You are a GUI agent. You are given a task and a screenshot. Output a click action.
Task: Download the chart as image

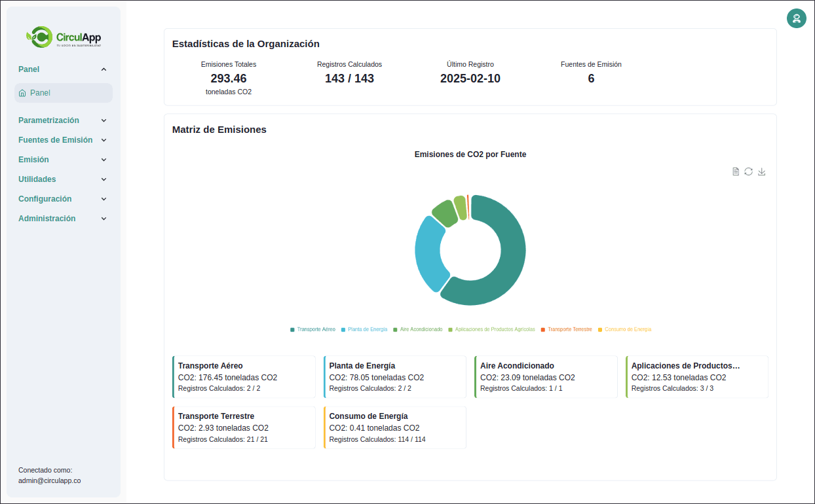[x=761, y=171]
